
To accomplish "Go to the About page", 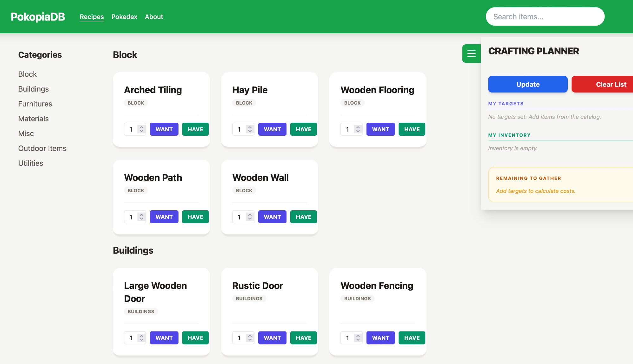I will click(x=154, y=17).
